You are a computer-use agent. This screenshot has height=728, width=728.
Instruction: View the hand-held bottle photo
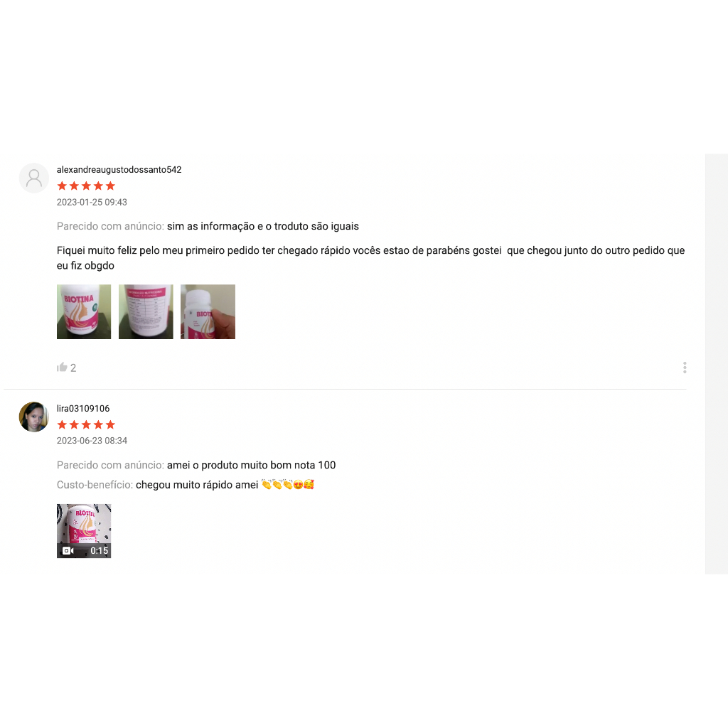click(208, 311)
